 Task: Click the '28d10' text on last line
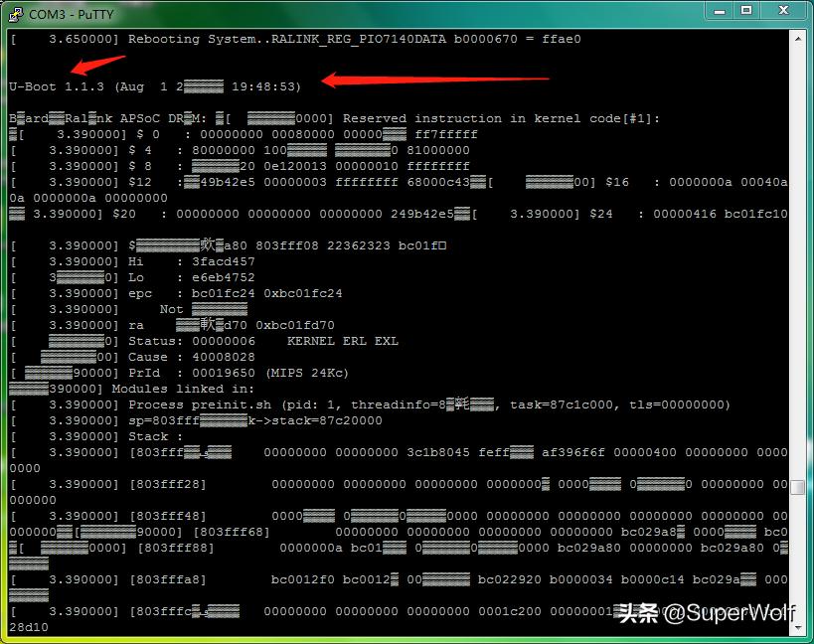pos(29,627)
